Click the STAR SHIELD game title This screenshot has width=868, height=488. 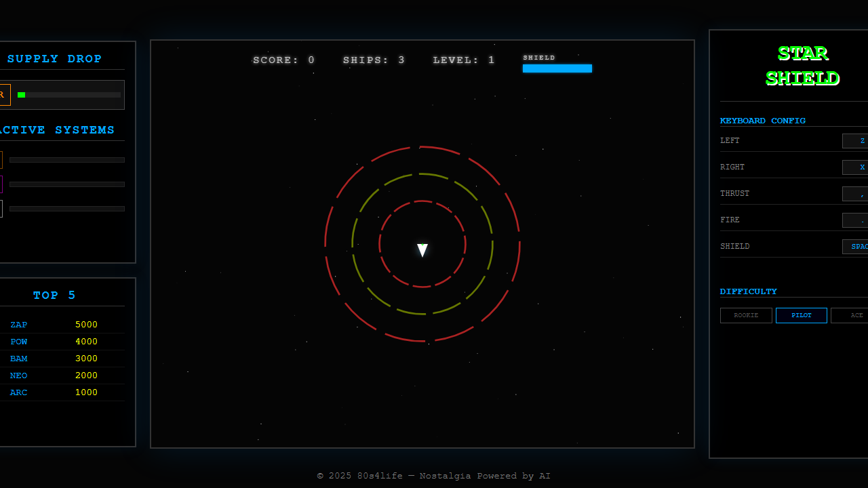click(x=802, y=66)
